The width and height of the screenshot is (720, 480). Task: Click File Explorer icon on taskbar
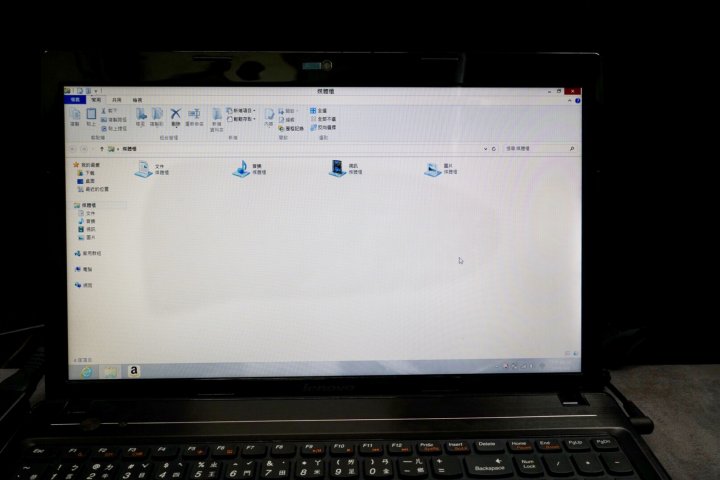point(110,372)
